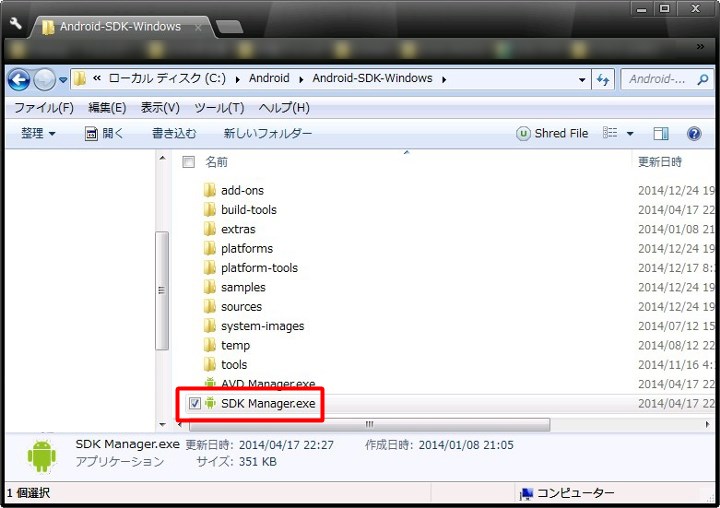Click 書き込む in the toolbar
The width and height of the screenshot is (720, 508).
pyautogui.click(x=174, y=134)
